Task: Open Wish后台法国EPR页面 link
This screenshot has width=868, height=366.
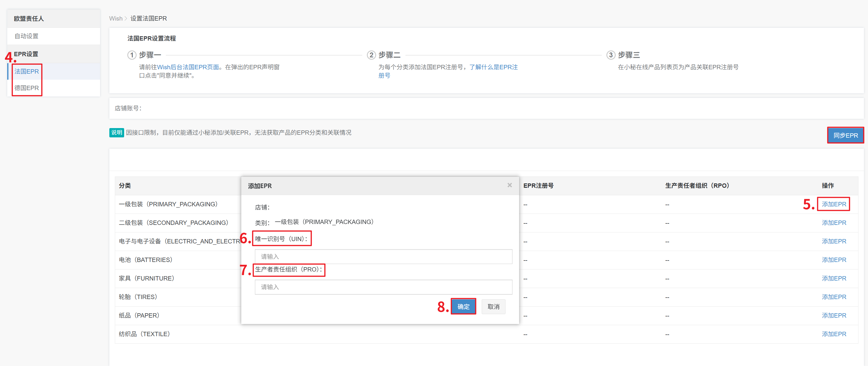Action: [x=188, y=67]
